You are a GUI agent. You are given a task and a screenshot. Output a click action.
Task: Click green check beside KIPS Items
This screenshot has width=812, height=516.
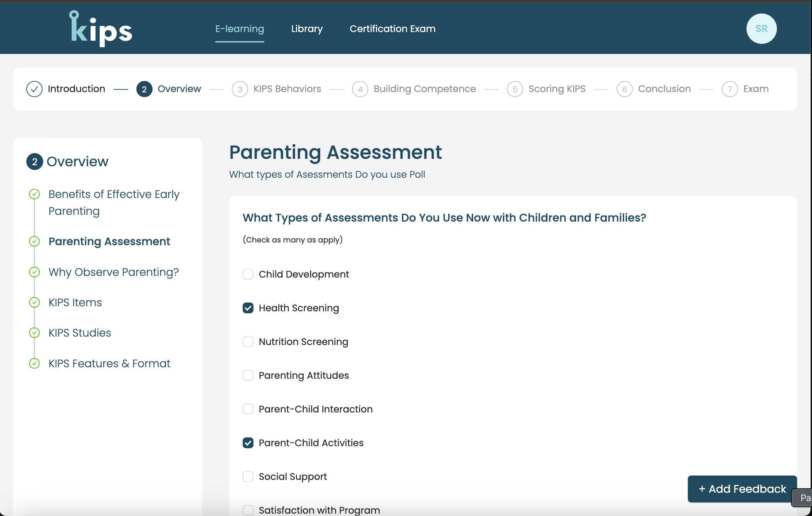pyautogui.click(x=34, y=302)
